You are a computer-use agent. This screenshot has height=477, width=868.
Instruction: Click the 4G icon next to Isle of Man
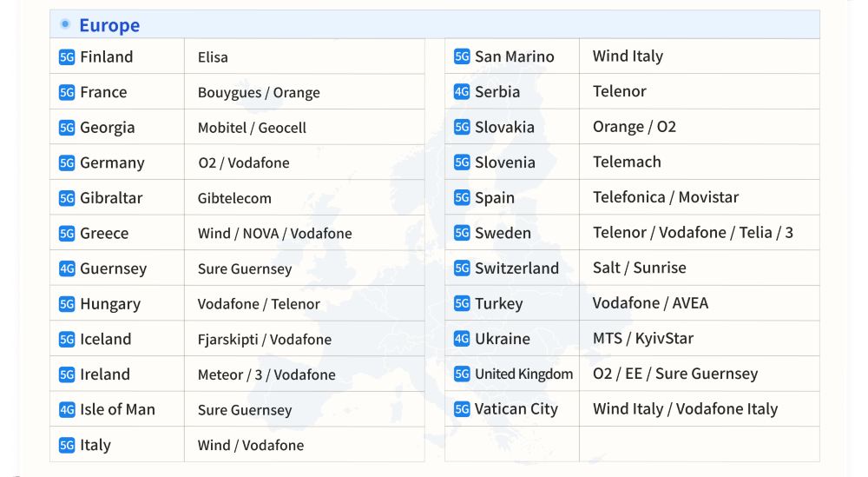click(x=67, y=410)
